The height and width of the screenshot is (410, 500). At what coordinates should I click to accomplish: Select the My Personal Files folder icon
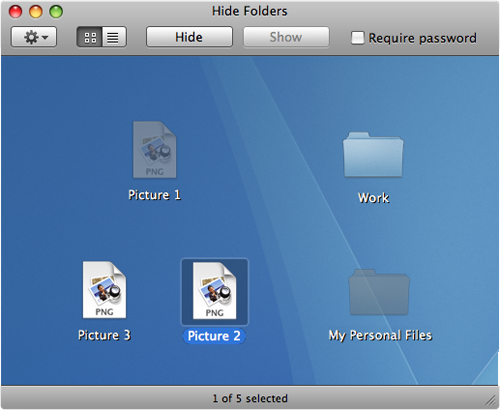pyautogui.click(x=379, y=292)
